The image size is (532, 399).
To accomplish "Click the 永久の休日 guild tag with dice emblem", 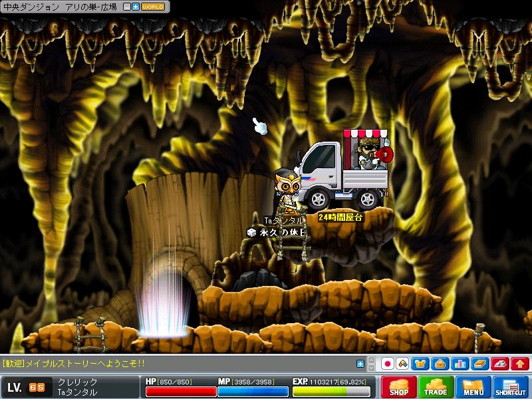I will tap(277, 232).
